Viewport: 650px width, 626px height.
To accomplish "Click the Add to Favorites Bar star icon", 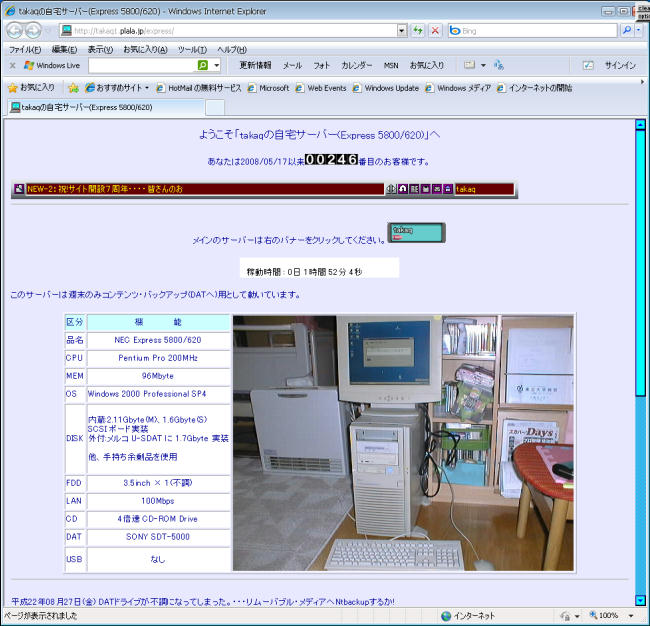I will (73, 88).
